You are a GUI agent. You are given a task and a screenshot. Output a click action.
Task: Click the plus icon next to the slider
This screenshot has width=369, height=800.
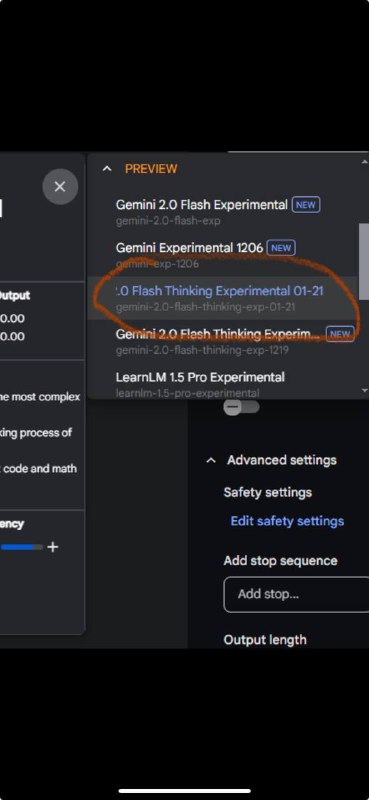(x=53, y=547)
